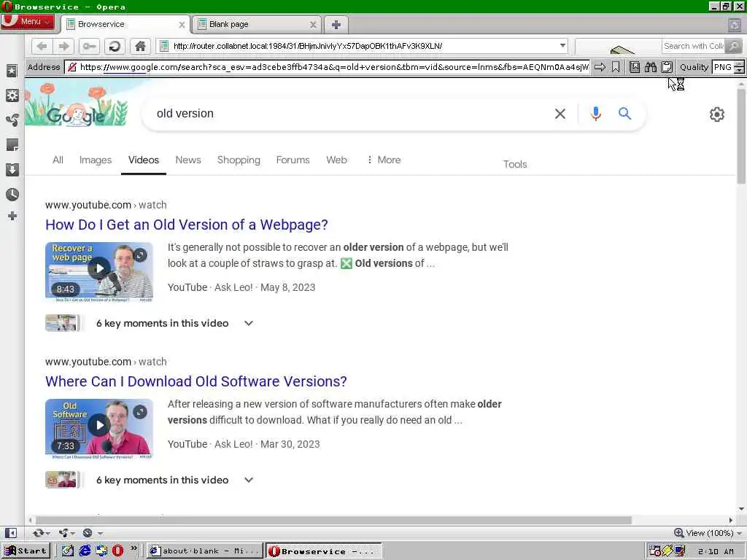Click the binoculars find icon
This screenshot has height=560, width=747.
[650, 67]
